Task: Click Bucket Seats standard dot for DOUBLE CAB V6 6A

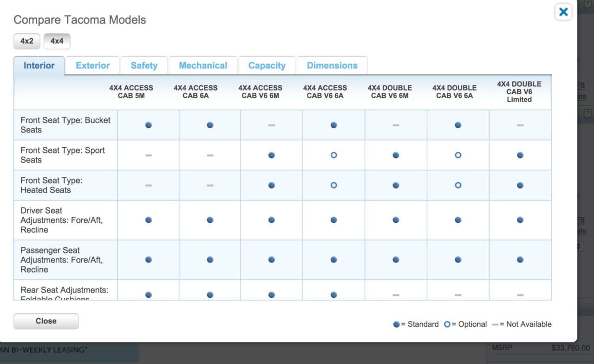Action: 458,125
